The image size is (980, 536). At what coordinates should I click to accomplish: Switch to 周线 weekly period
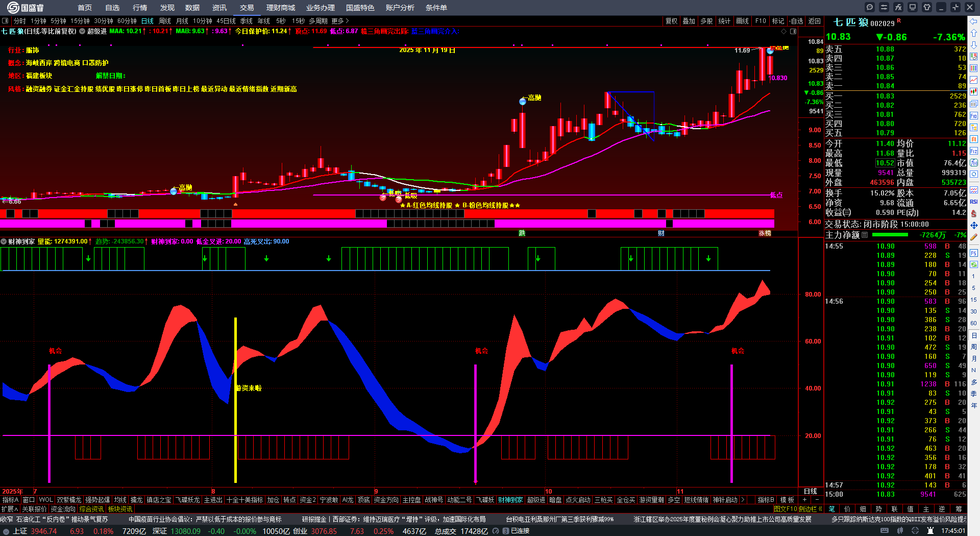tap(165, 21)
